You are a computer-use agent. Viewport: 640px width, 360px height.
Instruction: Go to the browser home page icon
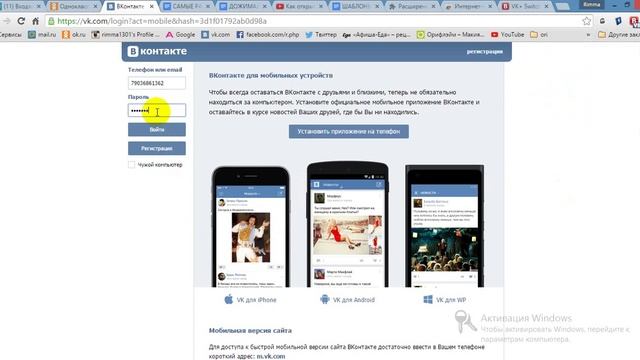pos(36,21)
